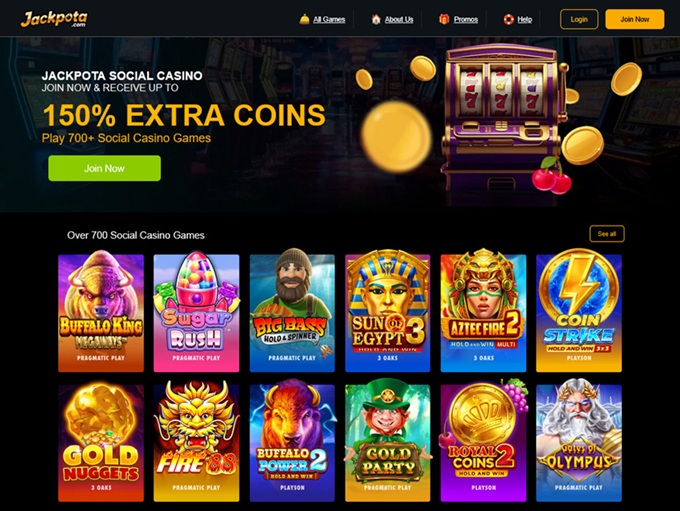The image size is (680, 511).
Task: Open the Gold Party leprechaun game
Action: 388,441
